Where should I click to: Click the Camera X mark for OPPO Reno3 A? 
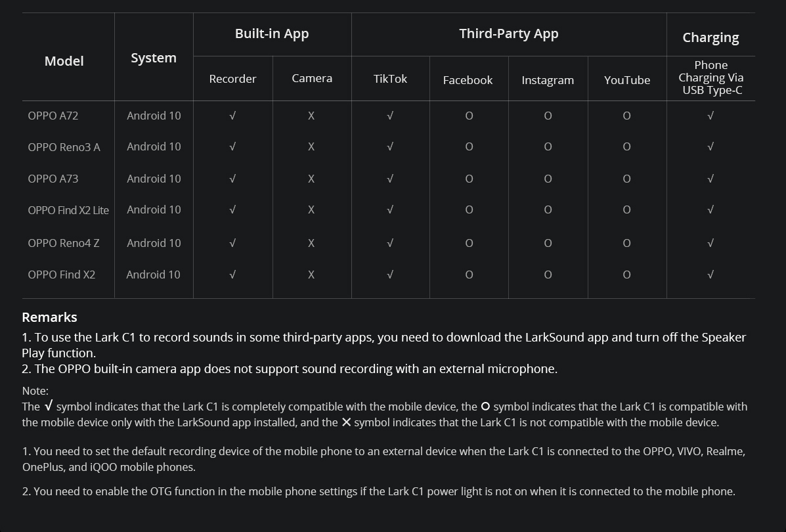(311, 147)
